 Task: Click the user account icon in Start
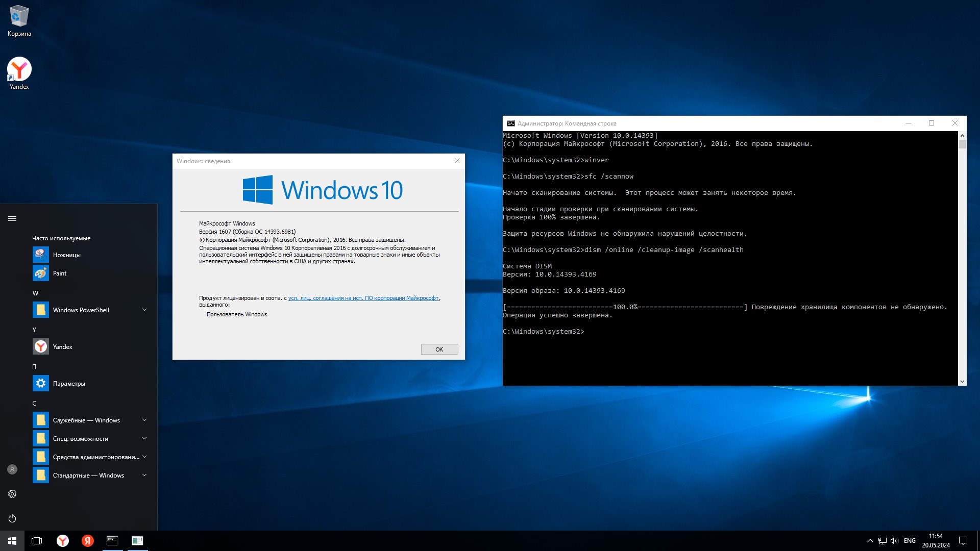[12, 469]
